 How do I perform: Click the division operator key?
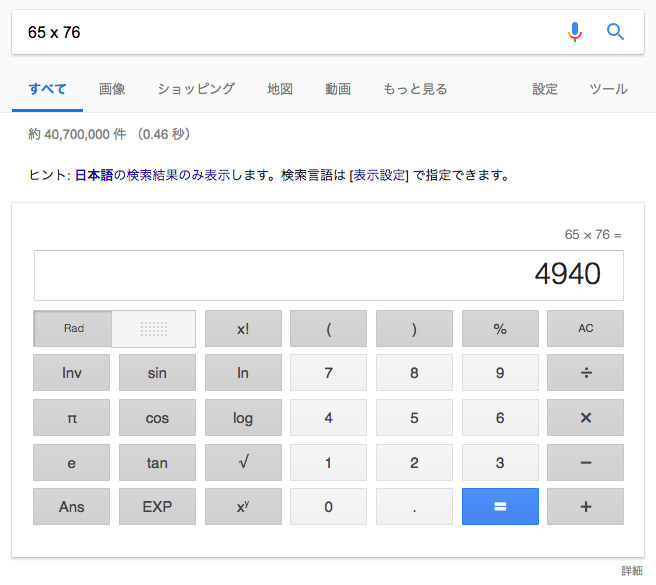(585, 372)
